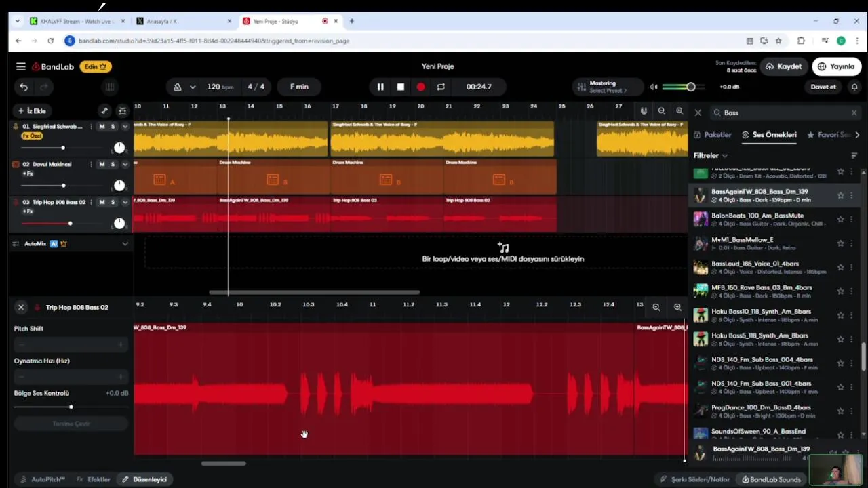Click the Davet et invite button
This screenshot has height=488, width=868.
[823, 87]
